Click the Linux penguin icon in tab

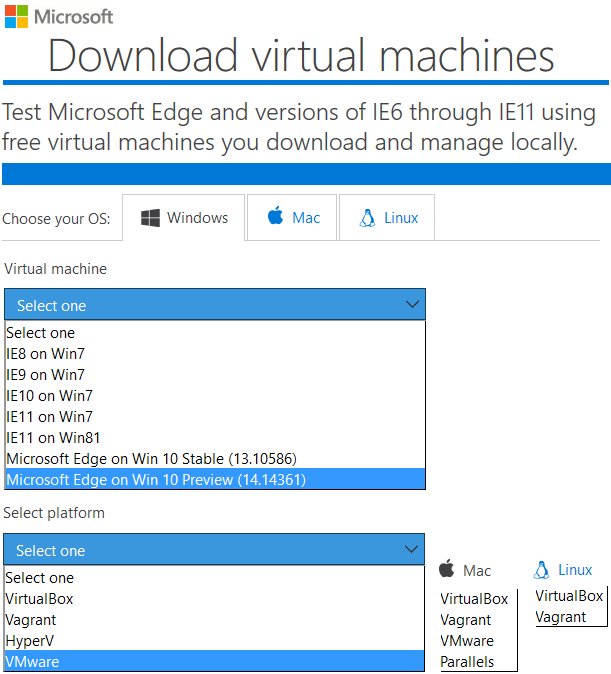click(x=367, y=218)
